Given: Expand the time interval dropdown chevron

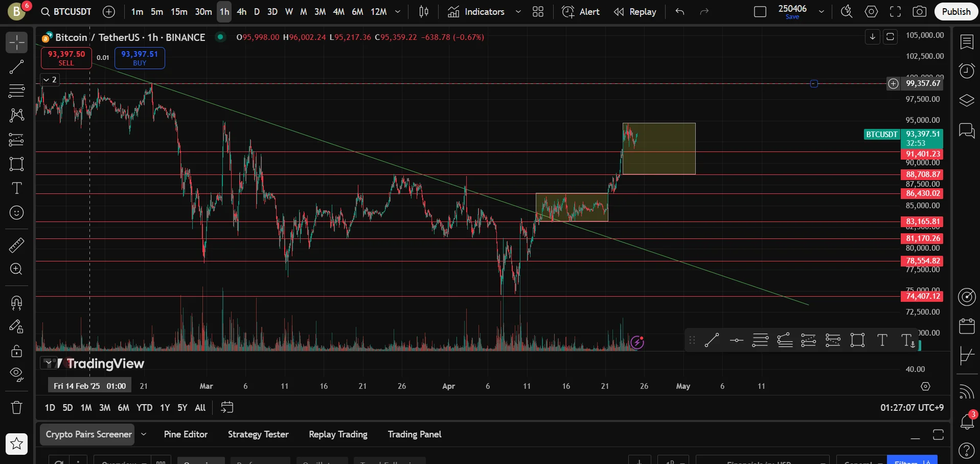Looking at the screenshot, I should click(398, 12).
